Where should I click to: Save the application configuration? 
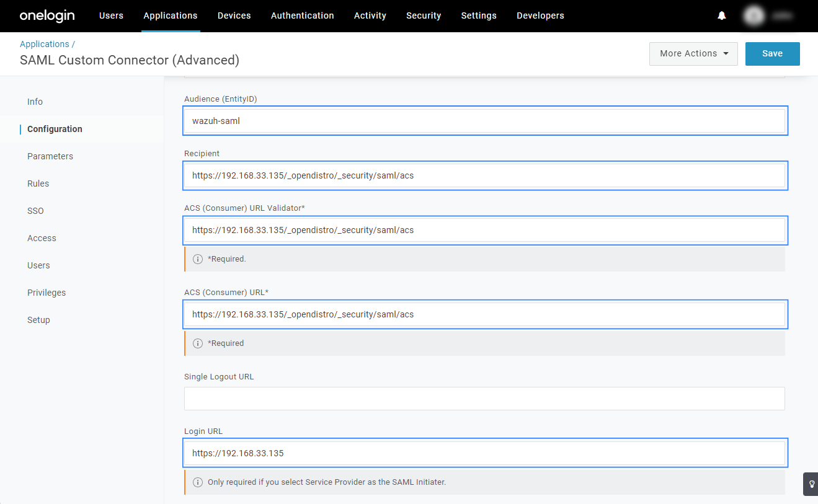coord(772,54)
